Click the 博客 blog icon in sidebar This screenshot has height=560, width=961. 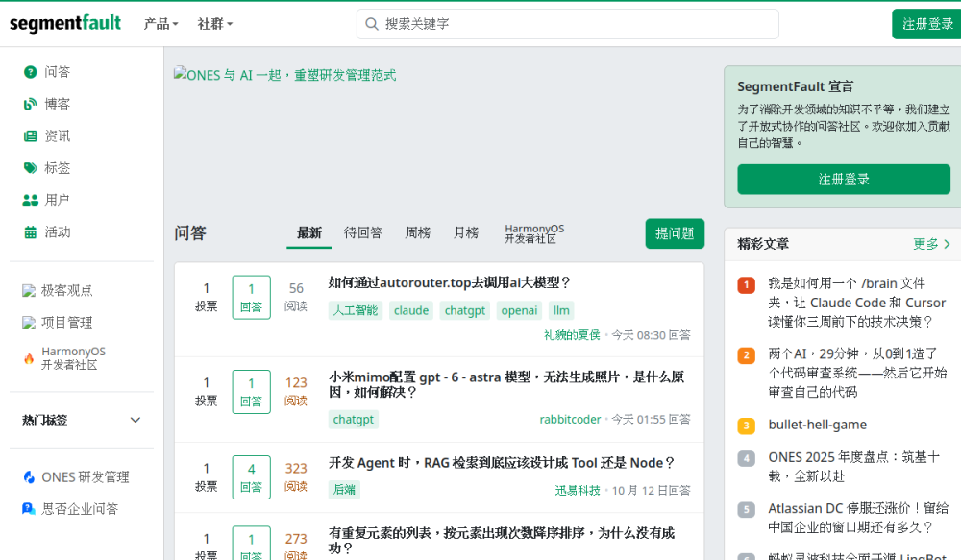[30, 104]
